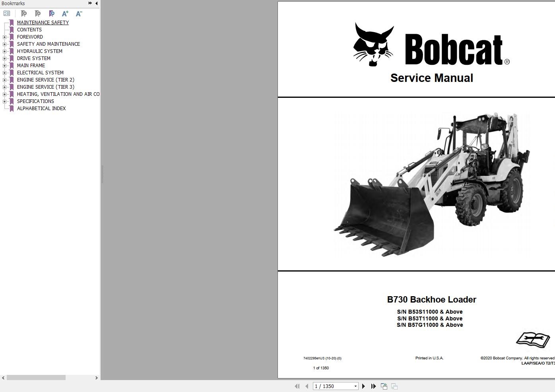Open the bookmarks options menu icon
The width and height of the screenshot is (555, 392).
pos(7,14)
